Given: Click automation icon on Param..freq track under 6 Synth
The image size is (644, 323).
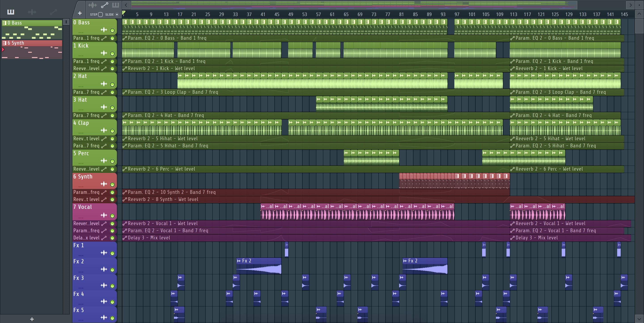Looking at the screenshot, I should click(104, 192).
